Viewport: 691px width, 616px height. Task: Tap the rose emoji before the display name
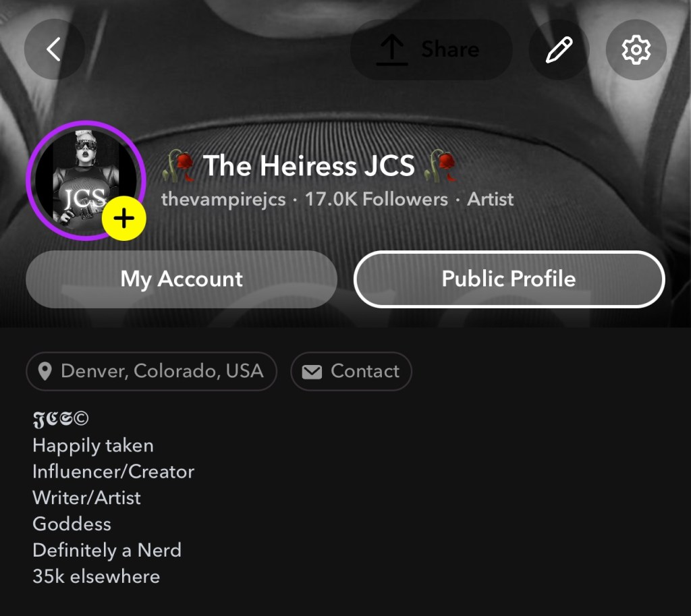(179, 166)
